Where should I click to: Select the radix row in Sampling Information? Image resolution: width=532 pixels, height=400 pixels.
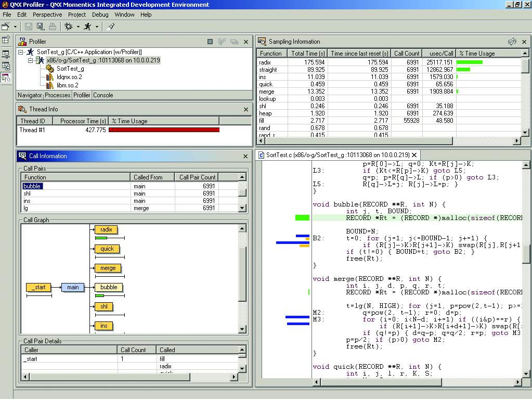(389, 62)
